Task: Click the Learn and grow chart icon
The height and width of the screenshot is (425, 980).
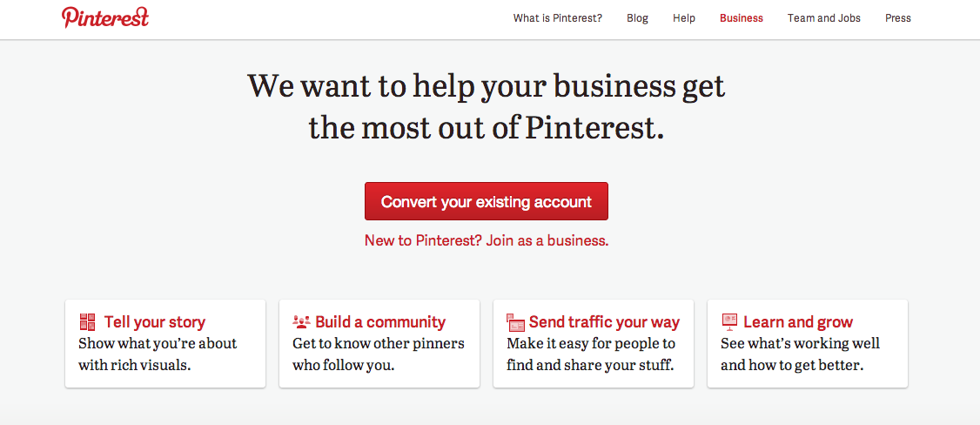Action: (729, 321)
